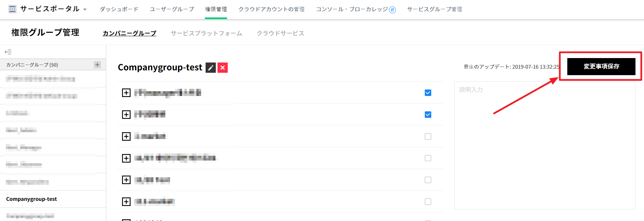Expand the fifth permission row plus icon
Image resolution: width=644 pixels, height=221 pixels.
coord(126,180)
